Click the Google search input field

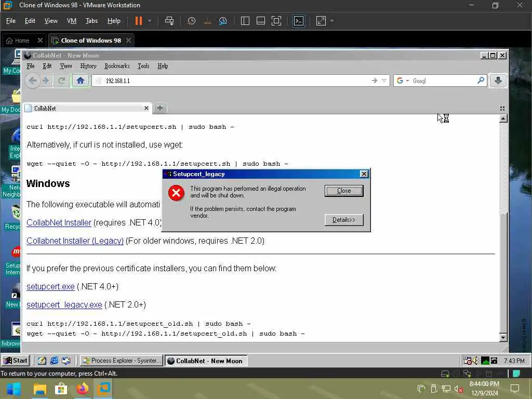click(x=443, y=81)
